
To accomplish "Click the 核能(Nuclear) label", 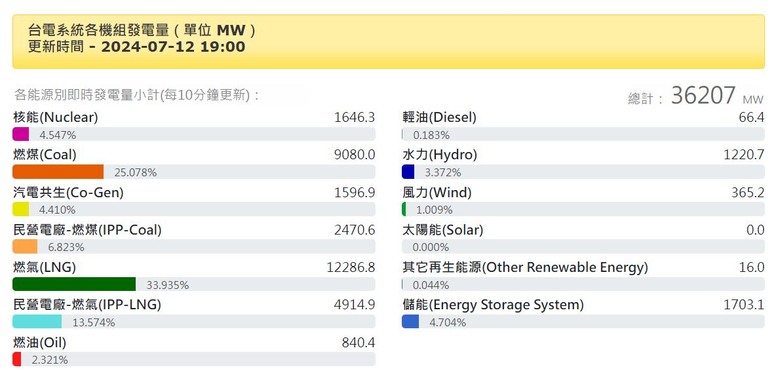I will (56, 117).
